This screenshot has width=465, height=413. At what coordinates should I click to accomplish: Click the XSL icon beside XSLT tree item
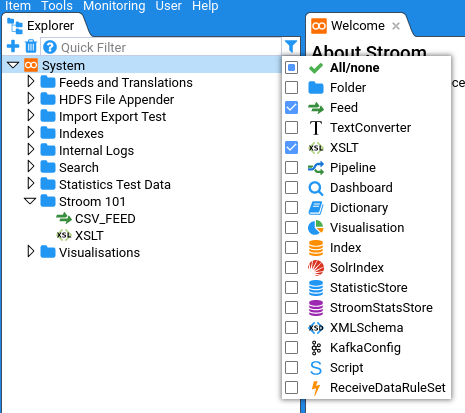coord(64,235)
